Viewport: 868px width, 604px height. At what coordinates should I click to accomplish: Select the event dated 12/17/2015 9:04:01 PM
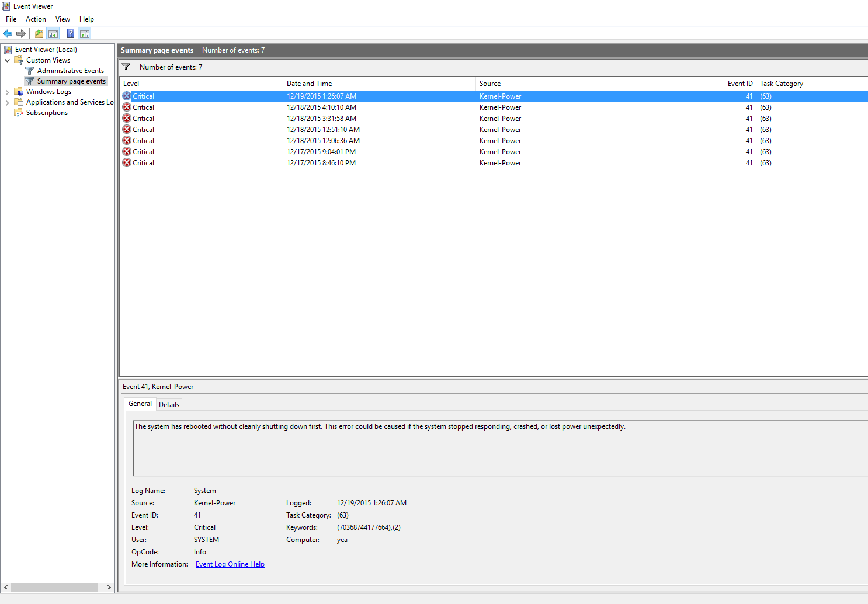pos(494,151)
